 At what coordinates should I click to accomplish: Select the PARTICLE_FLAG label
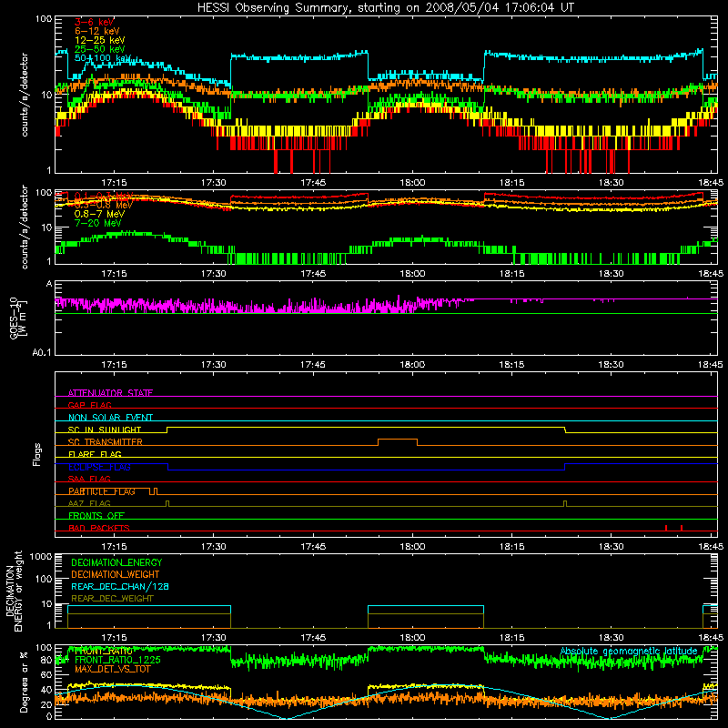[x=102, y=491]
